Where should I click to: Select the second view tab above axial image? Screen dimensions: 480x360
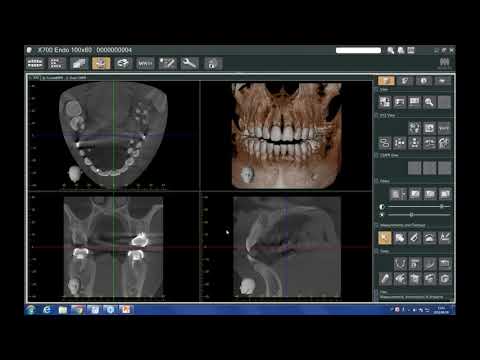coord(53,78)
